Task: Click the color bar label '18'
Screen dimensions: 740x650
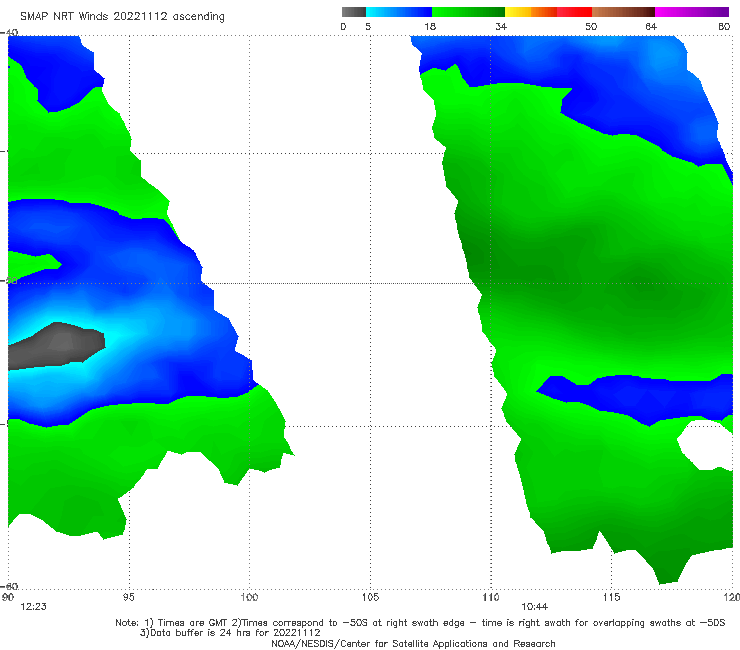Action: 430,26
